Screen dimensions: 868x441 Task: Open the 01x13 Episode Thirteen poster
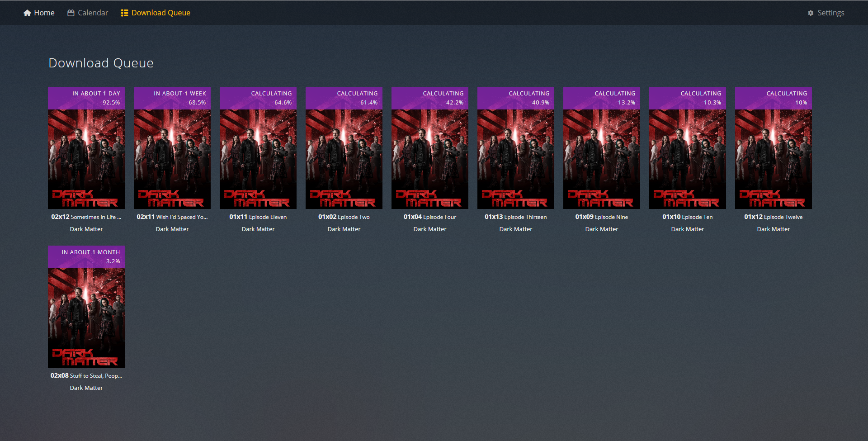[x=516, y=158]
